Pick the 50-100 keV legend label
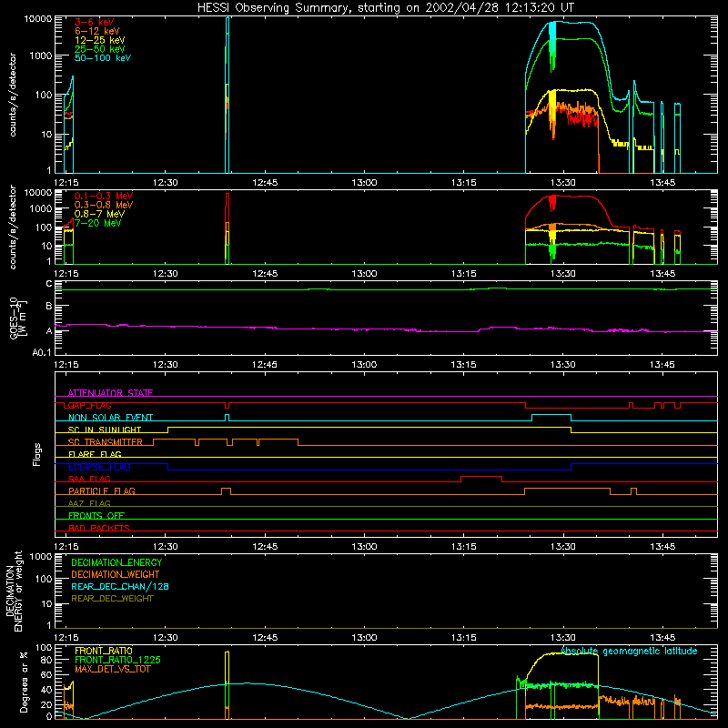 pyautogui.click(x=103, y=58)
